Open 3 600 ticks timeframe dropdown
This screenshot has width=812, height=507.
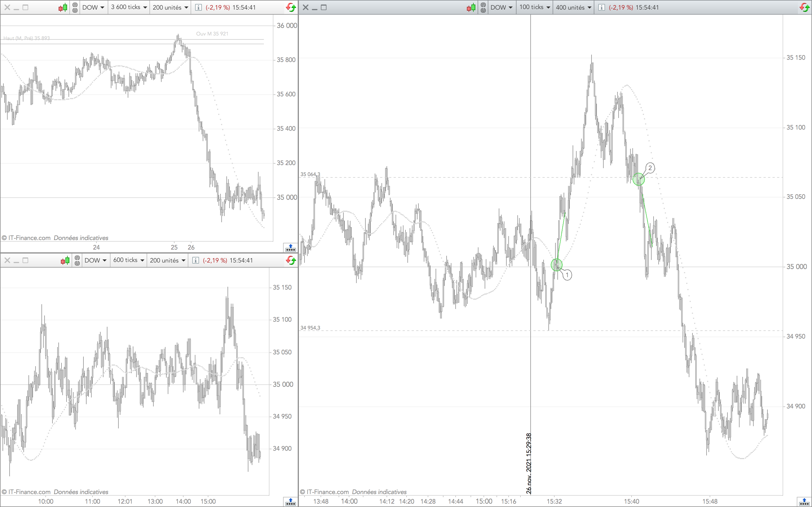tap(129, 7)
